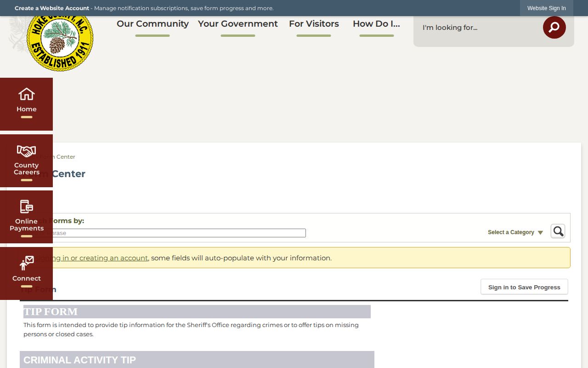
Task: Click Website Sign In button
Action: pyautogui.click(x=547, y=8)
